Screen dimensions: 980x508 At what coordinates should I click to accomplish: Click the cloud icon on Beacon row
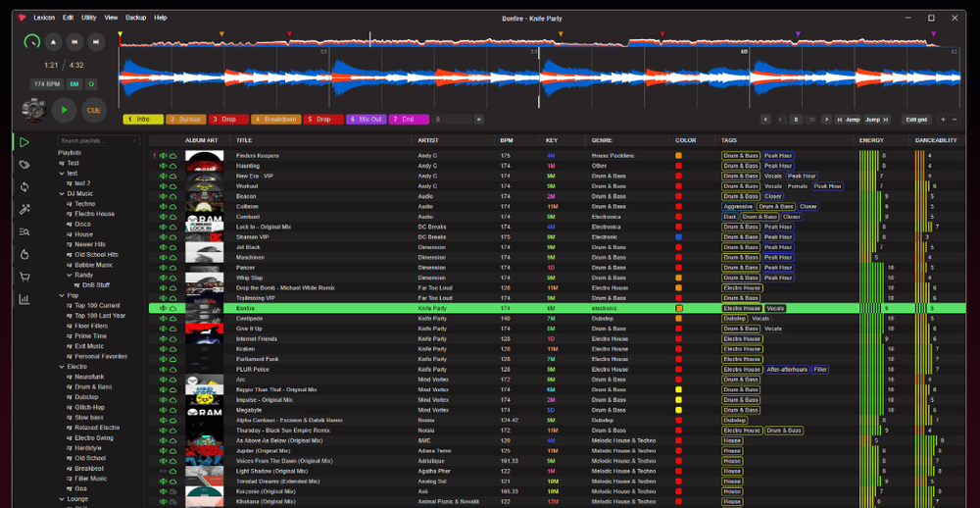(173, 196)
